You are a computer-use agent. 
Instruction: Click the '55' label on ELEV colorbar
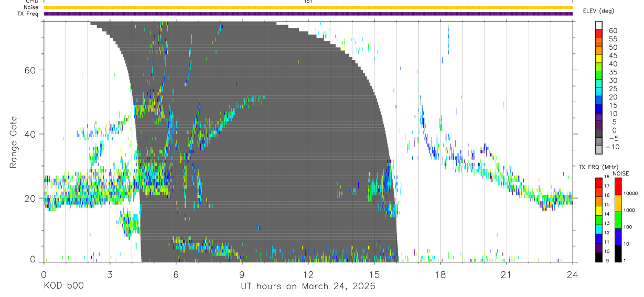tap(613, 39)
